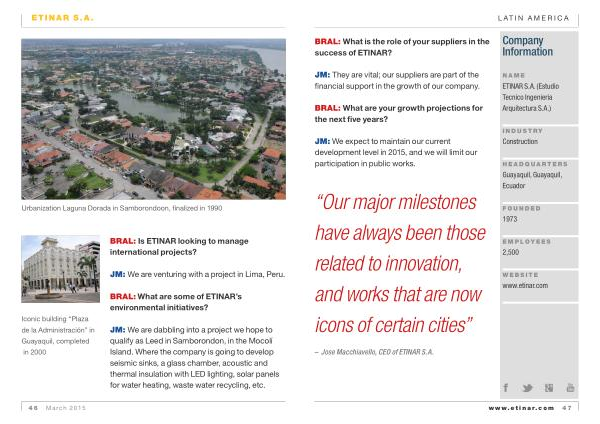Image resolution: width=600 pixels, height=424 pixels.
Task: Click the Twitter bird icon
Action: click(527, 388)
